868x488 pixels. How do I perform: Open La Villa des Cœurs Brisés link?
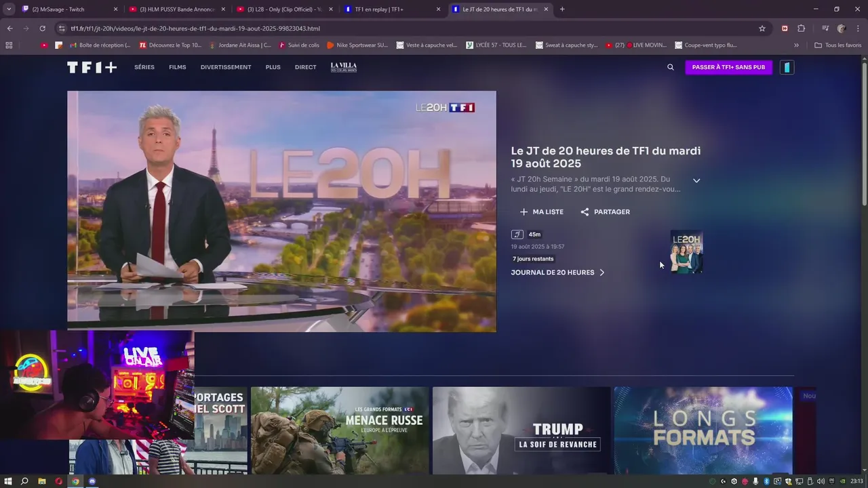pyautogui.click(x=344, y=67)
